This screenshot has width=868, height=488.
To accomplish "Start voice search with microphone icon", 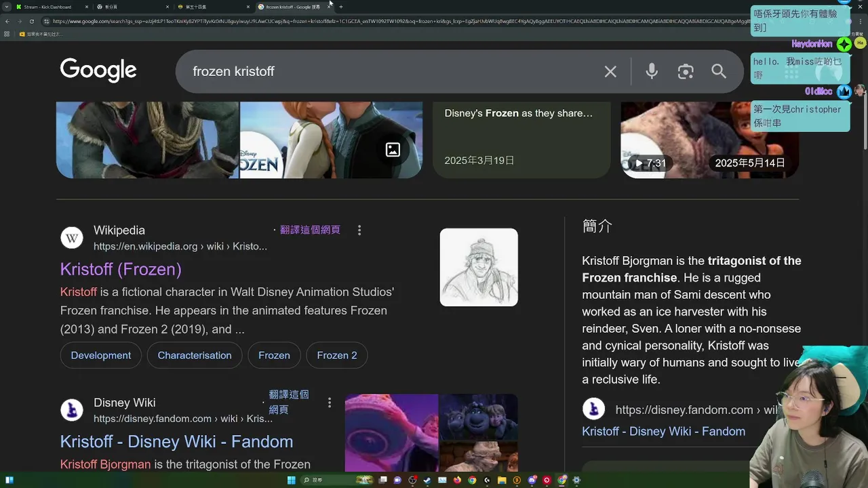I will coord(652,71).
